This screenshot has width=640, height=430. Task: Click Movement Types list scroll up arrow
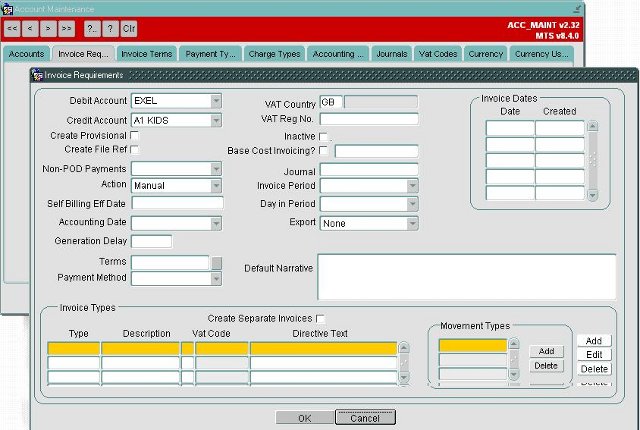point(514,344)
